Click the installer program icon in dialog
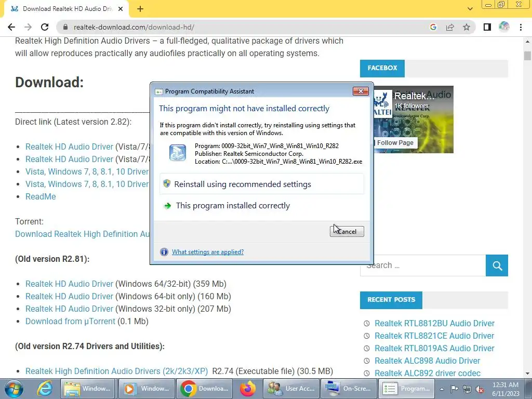Viewport: 532px width, 399px height. click(178, 153)
